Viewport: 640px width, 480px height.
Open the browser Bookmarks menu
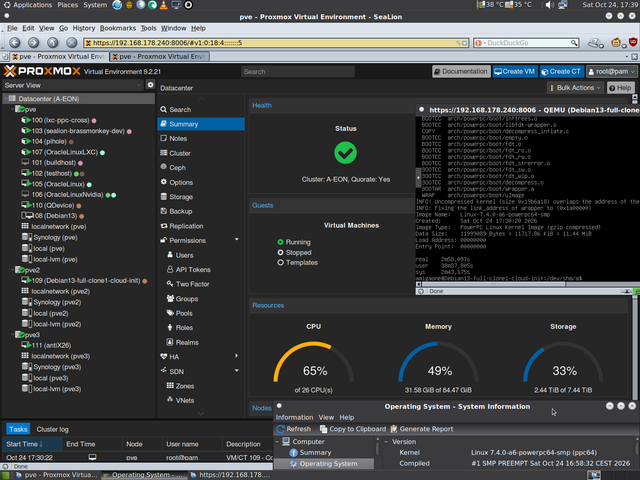(x=118, y=28)
